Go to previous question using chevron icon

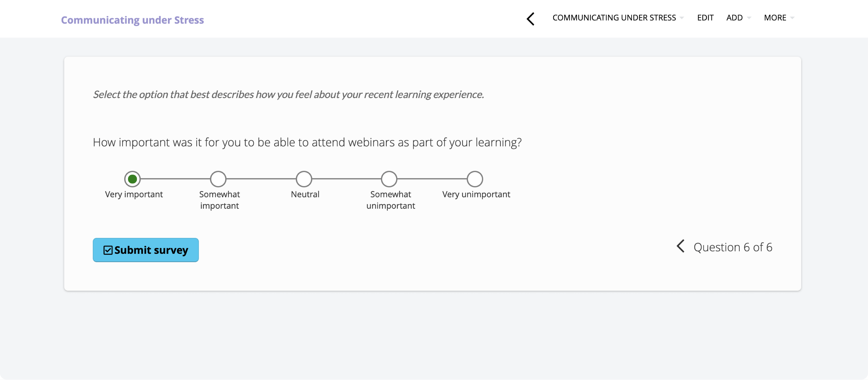click(x=680, y=246)
